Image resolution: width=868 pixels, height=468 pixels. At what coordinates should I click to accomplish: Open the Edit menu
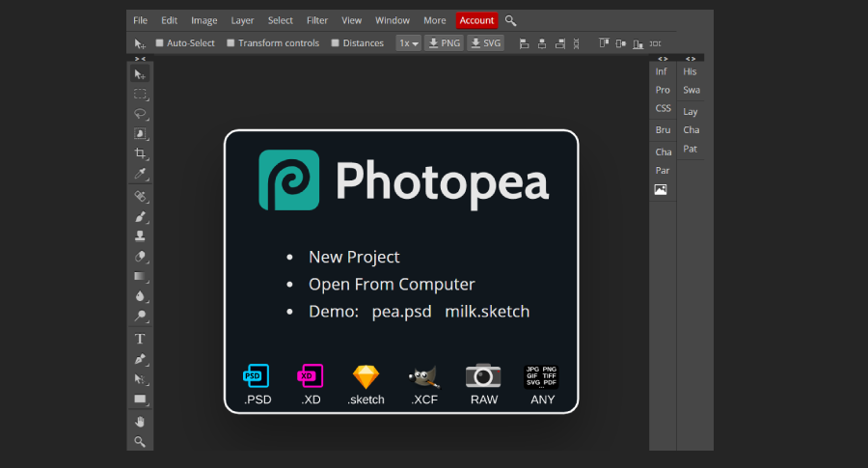(169, 20)
